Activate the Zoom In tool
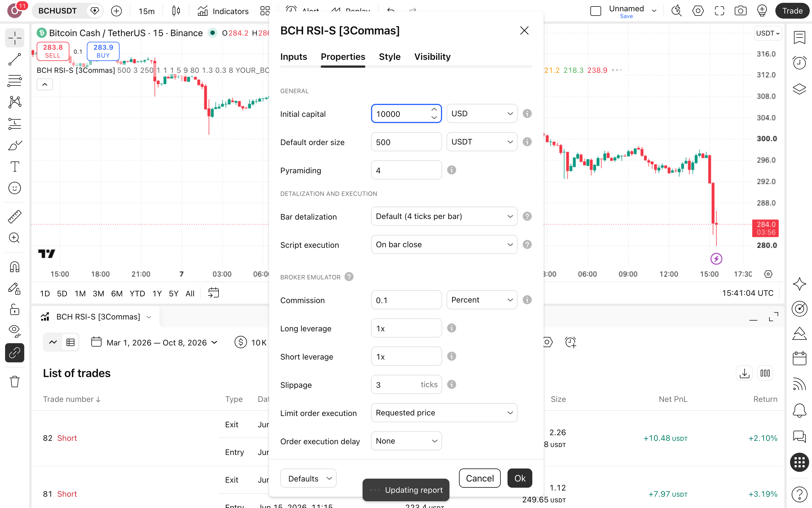Screen dimensions: 812x508 coord(14,238)
